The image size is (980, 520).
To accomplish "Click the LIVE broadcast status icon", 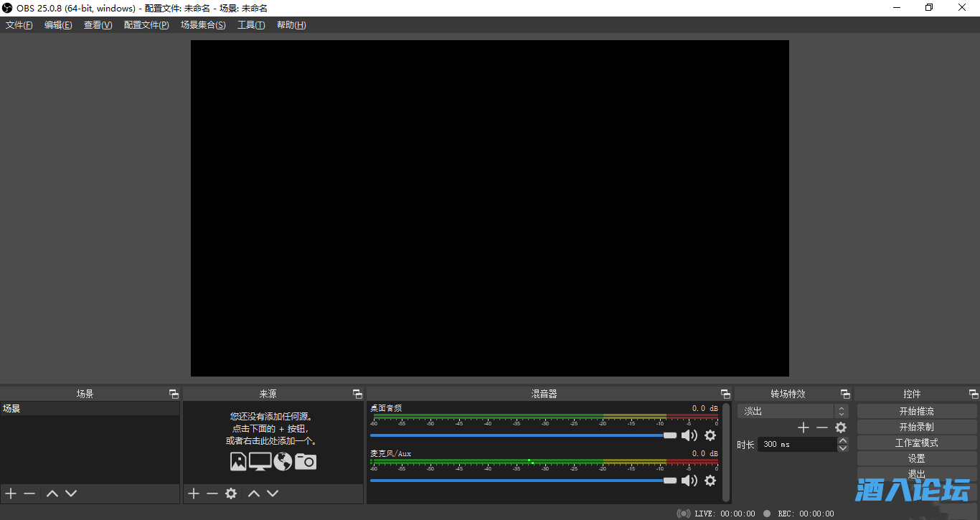I will tap(684, 514).
